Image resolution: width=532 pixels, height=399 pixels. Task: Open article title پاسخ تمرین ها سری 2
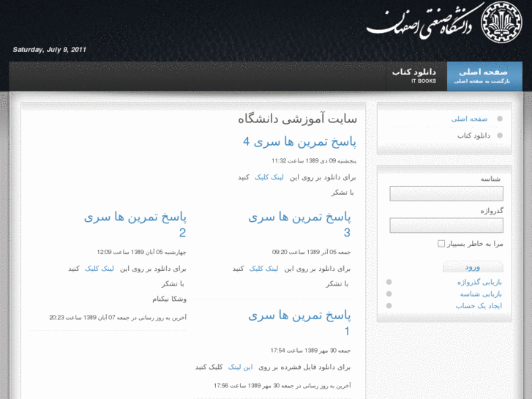pyautogui.click(x=135, y=225)
